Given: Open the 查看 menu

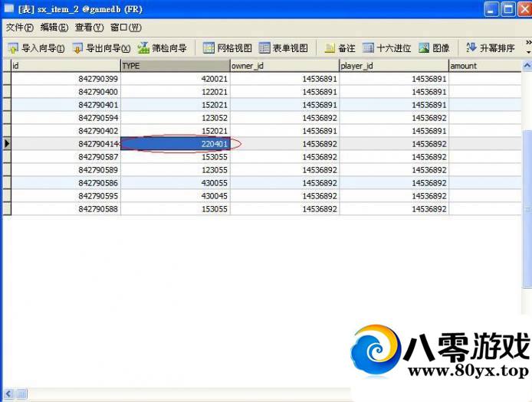Looking at the screenshot, I should (x=89, y=28).
